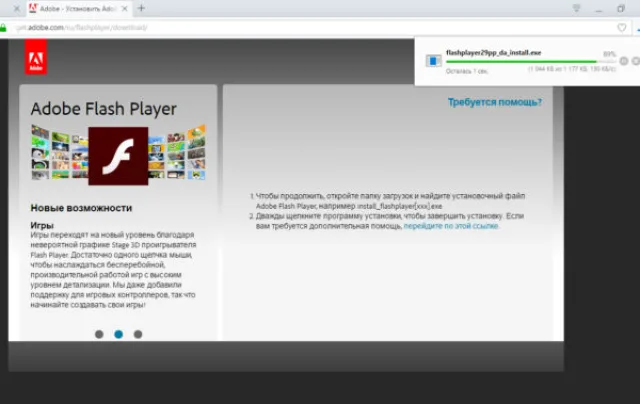Follow the перейдите по этой ссылке link
The image size is (640, 404).
(x=451, y=226)
